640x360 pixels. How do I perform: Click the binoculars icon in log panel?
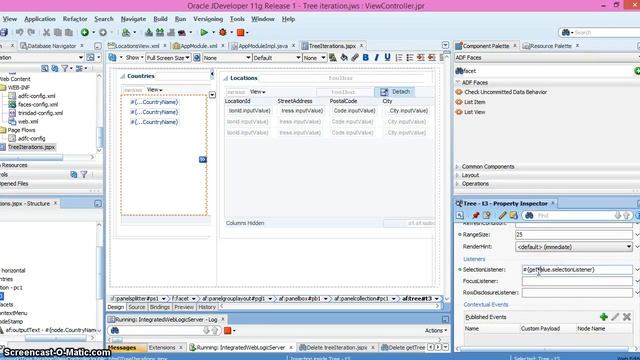tap(115, 330)
